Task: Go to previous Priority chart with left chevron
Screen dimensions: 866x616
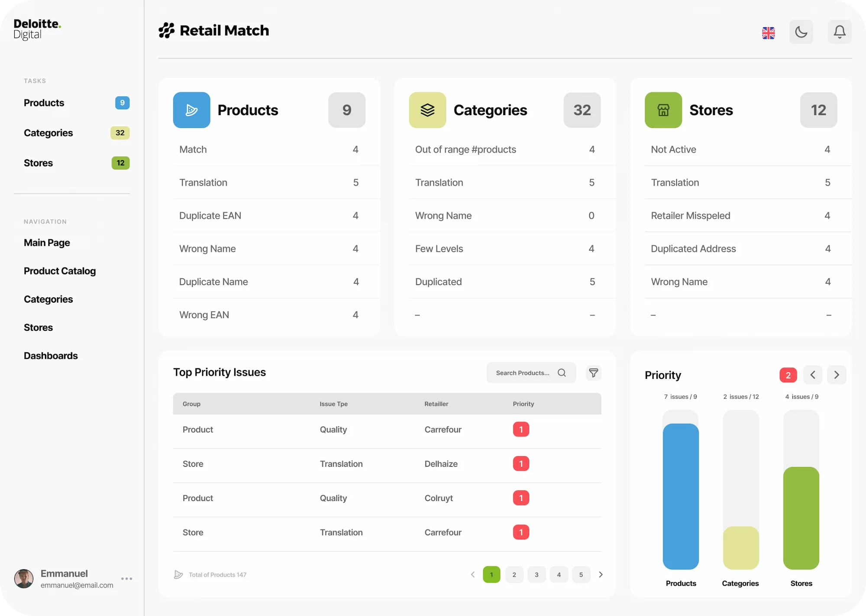Action: 813,375
